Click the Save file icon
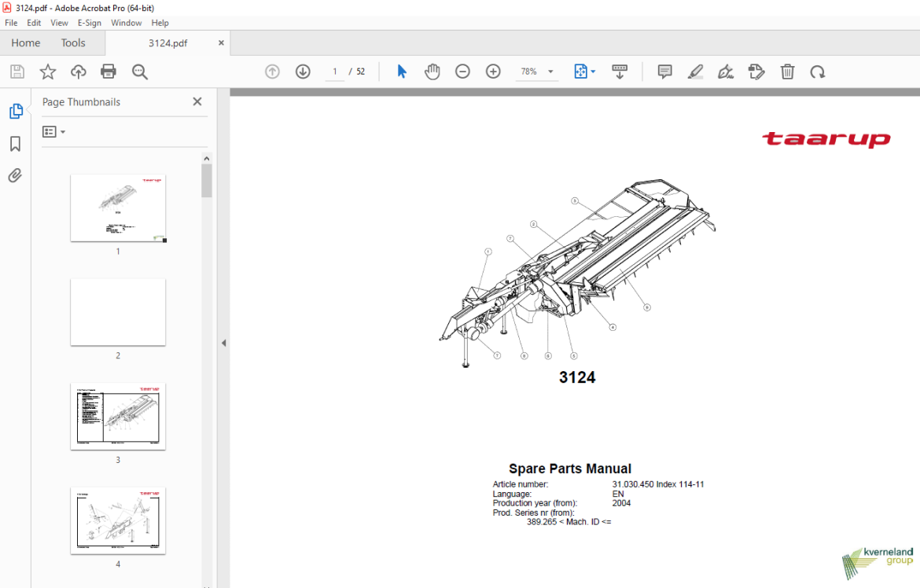 (x=17, y=72)
